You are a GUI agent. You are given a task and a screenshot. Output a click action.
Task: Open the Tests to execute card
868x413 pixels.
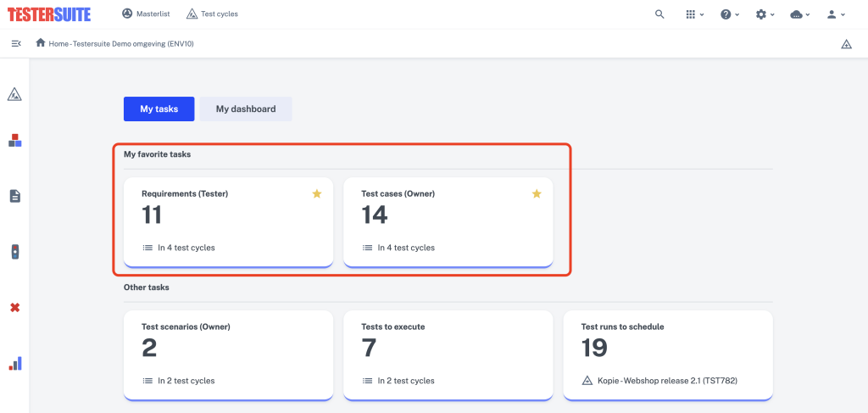pos(448,354)
